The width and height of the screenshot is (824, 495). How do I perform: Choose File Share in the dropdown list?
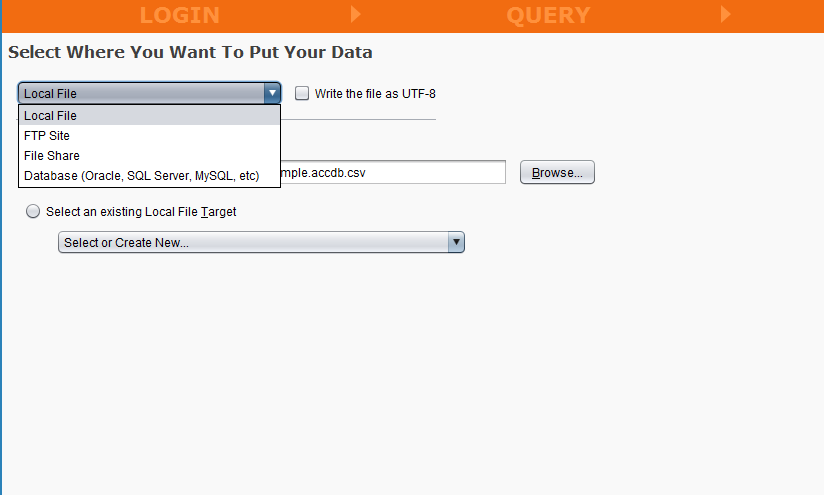point(52,156)
